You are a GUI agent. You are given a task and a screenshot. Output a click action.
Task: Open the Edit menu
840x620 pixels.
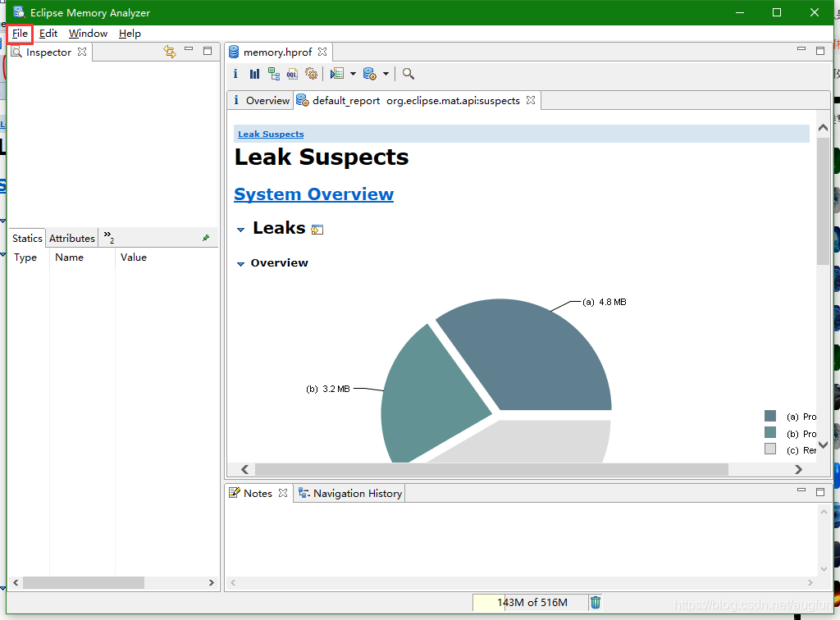click(x=48, y=34)
